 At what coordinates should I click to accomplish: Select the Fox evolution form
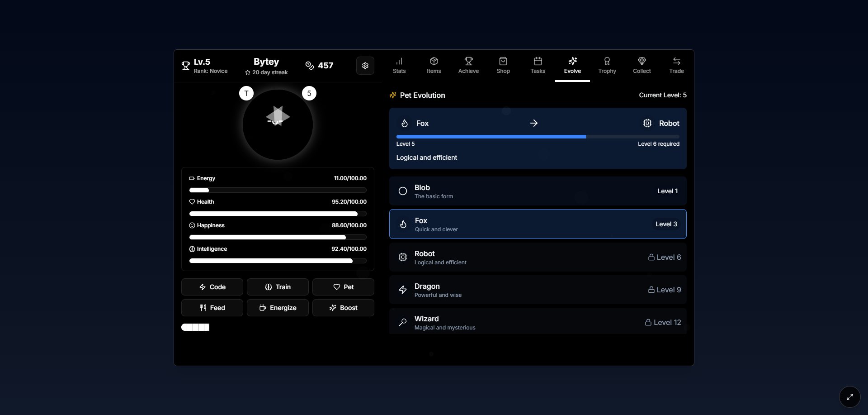coord(537,224)
